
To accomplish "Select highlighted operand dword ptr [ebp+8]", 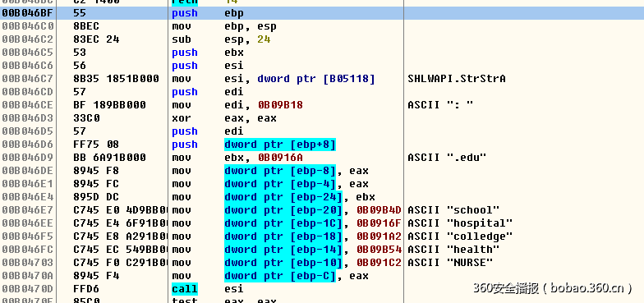I will [280, 145].
